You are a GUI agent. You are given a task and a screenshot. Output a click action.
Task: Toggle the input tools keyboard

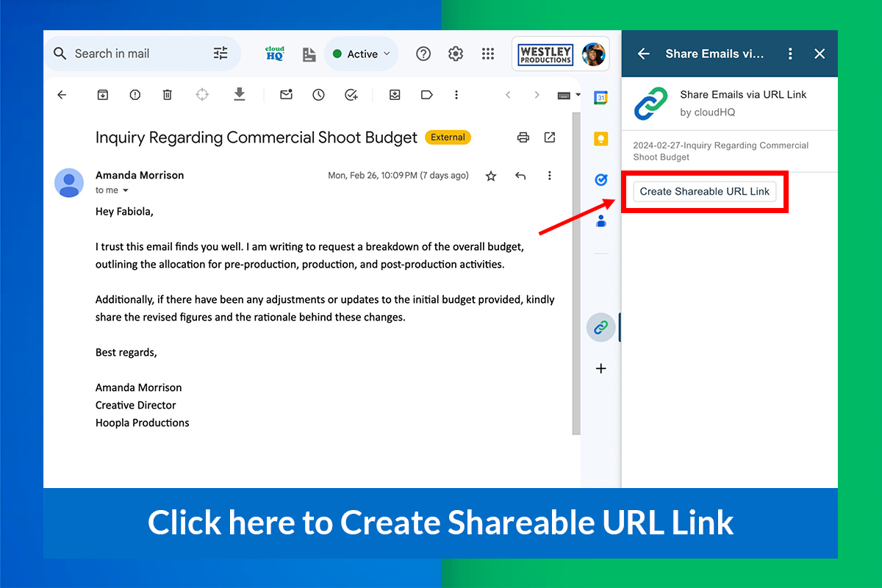coord(563,94)
